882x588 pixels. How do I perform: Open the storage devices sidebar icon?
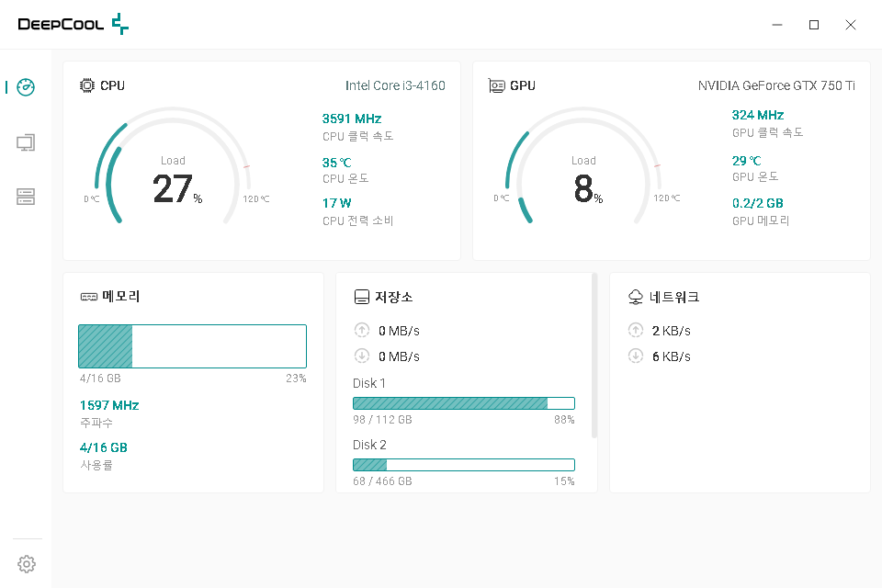(x=26, y=197)
